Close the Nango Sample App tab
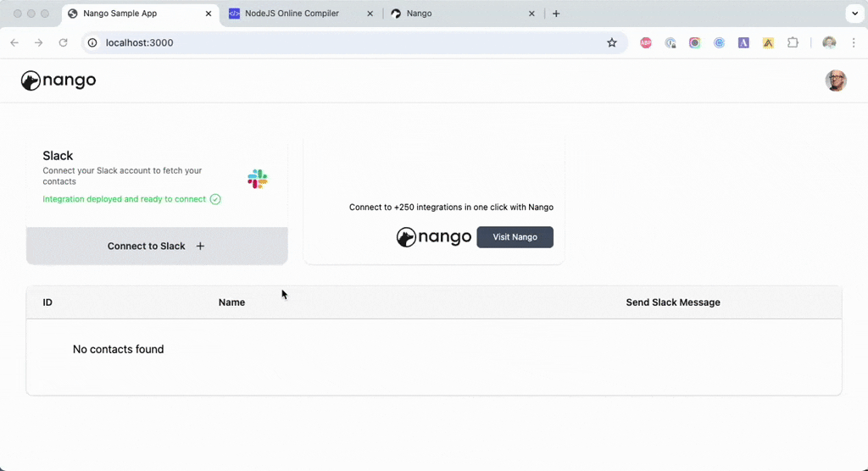The image size is (868, 471). [x=209, y=14]
